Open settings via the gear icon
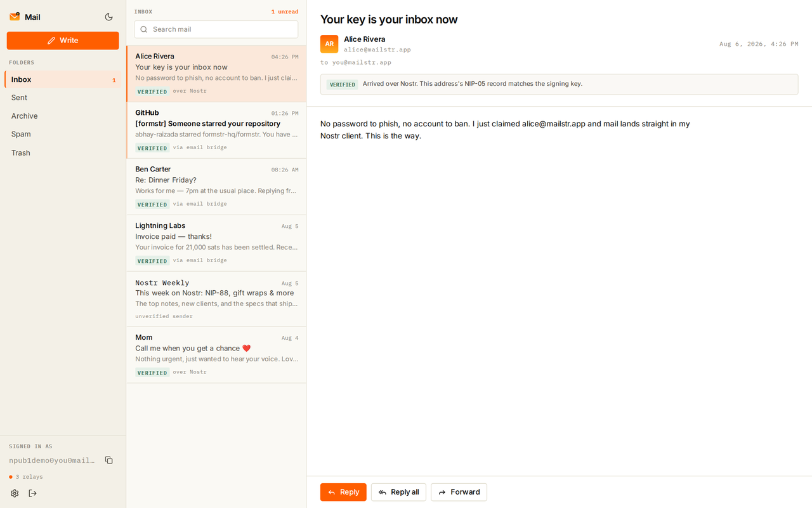Image resolution: width=812 pixels, height=508 pixels. pyautogui.click(x=15, y=493)
